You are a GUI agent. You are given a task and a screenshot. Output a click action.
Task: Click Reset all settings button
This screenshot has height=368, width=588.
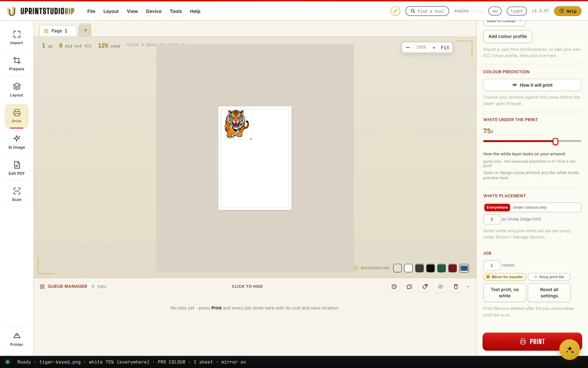coord(549,293)
